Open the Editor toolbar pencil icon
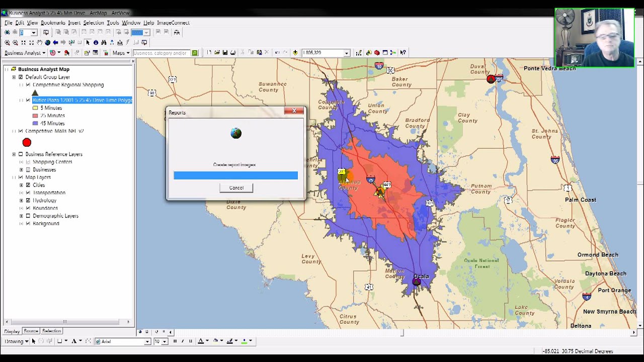644x362 pixels. 359,53
